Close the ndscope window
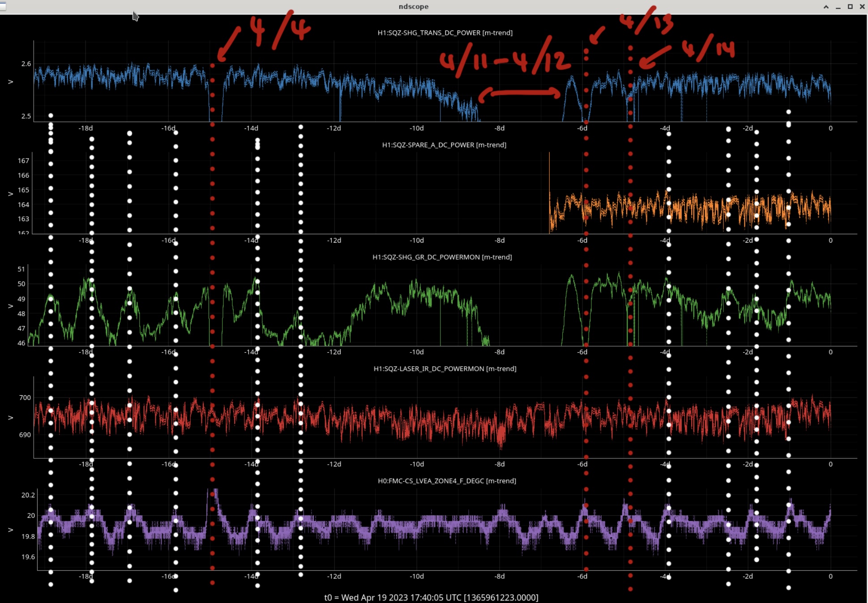 pos(862,7)
